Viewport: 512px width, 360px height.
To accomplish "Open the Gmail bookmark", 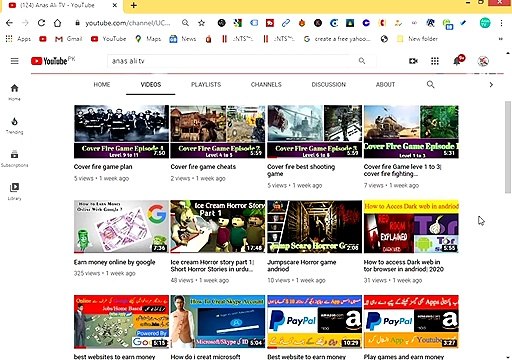I will point(69,39).
